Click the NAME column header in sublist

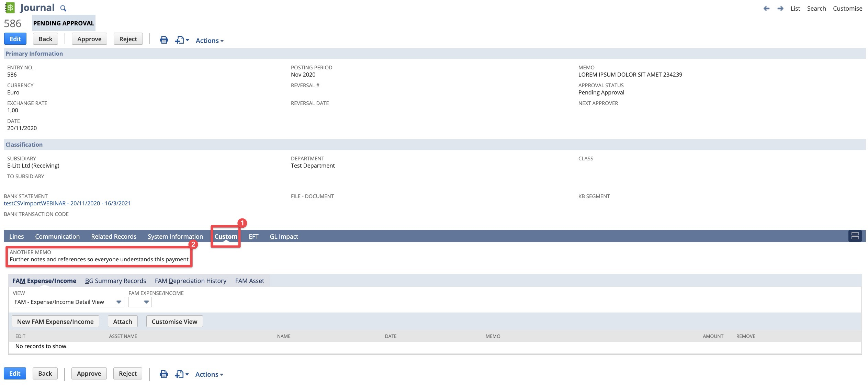tap(284, 336)
